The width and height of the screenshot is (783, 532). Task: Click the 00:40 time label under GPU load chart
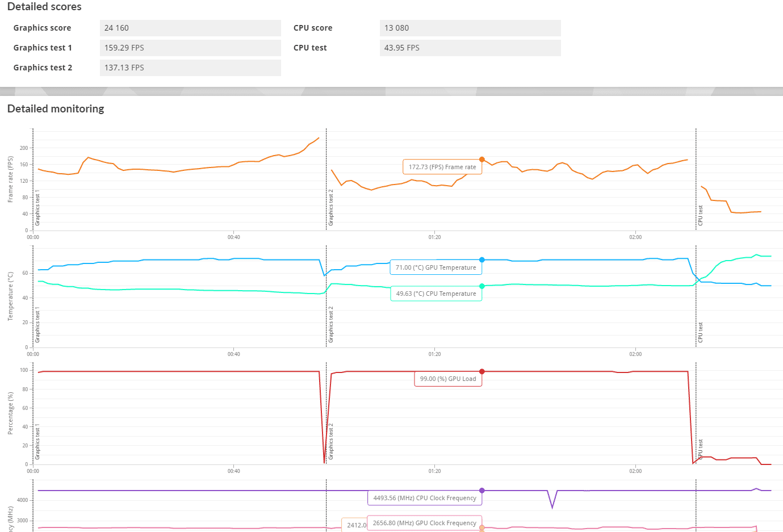[x=233, y=471]
